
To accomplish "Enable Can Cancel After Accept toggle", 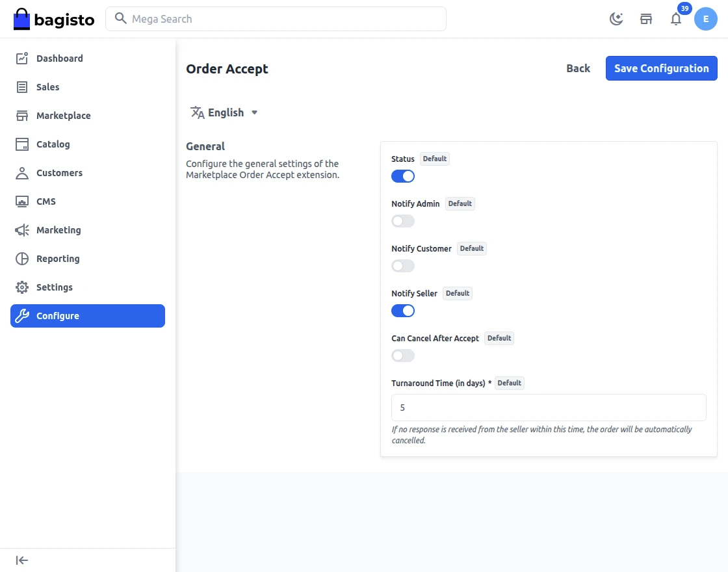I will [403, 356].
